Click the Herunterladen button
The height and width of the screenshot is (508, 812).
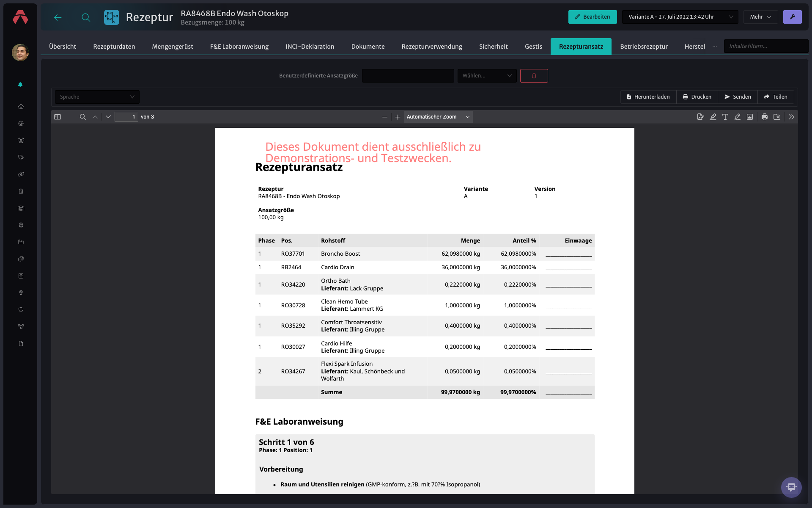click(648, 97)
